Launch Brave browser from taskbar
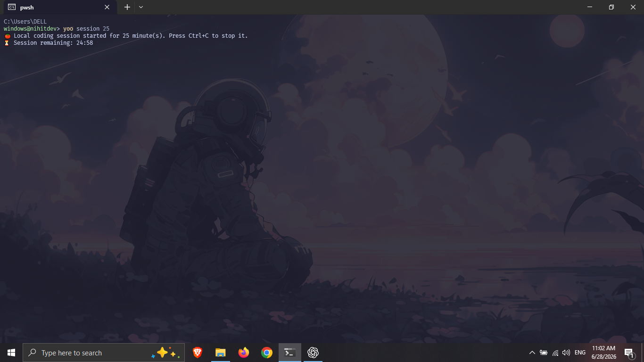Screen dimensions: 644x362 coord(198,353)
